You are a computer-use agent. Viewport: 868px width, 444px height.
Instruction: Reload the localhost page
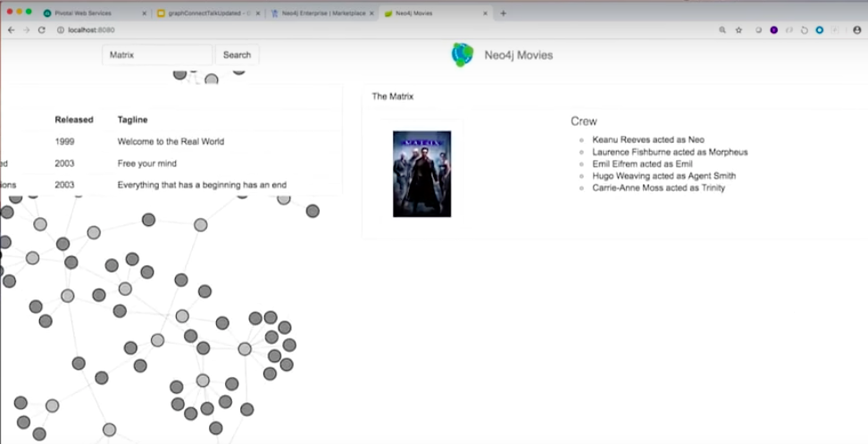click(41, 29)
